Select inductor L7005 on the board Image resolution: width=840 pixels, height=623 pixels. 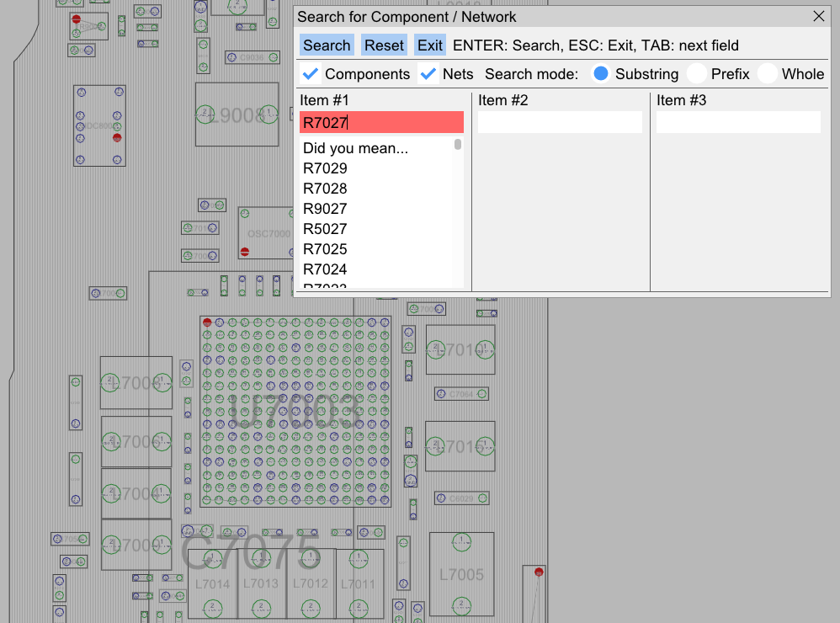coord(462,574)
